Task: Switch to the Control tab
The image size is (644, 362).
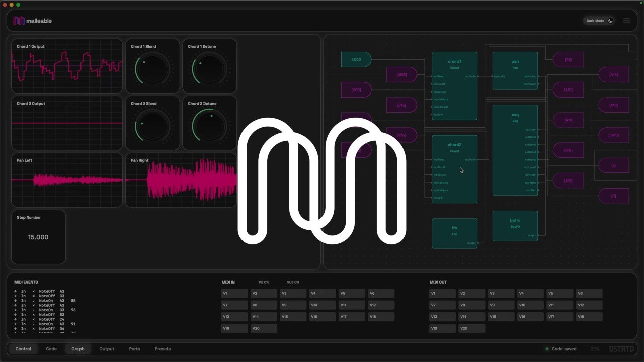Action: click(x=23, y=349)
